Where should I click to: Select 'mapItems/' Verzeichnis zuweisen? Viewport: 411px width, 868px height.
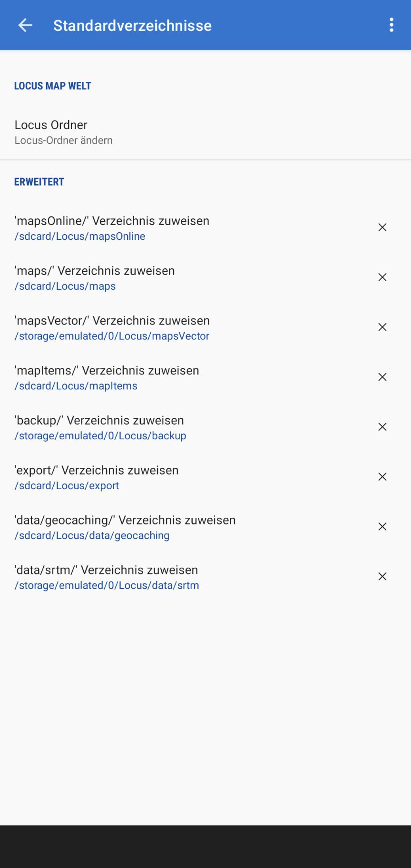(x=107, y=371)
